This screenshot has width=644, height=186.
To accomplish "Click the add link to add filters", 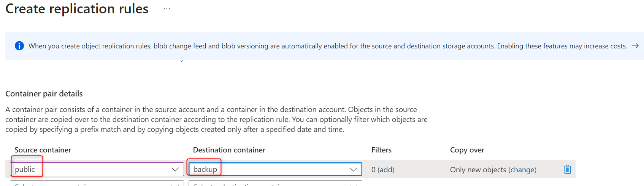I will point(386,170).
